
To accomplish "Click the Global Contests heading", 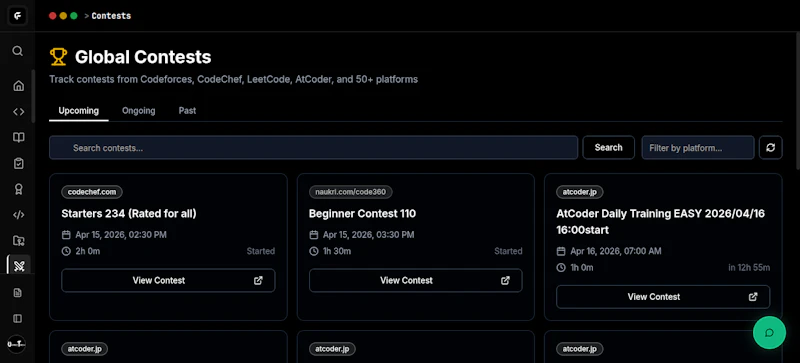I will point(143,57).
